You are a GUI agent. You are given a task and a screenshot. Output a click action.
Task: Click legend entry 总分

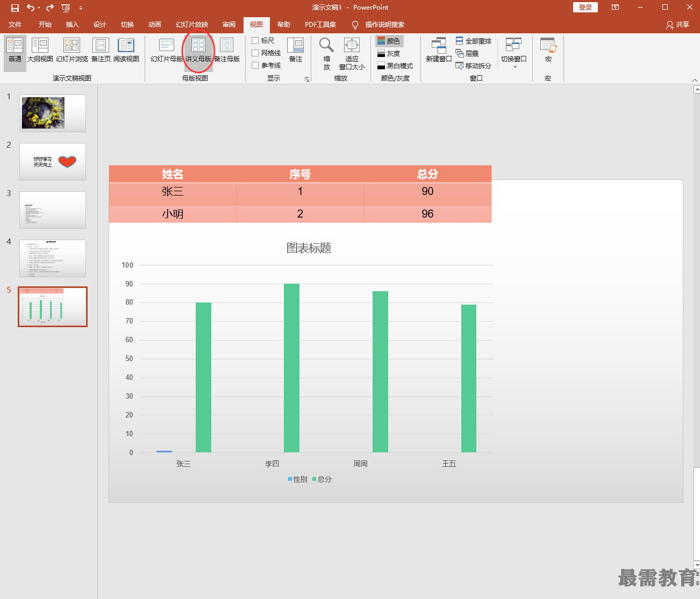click(322, 479)
